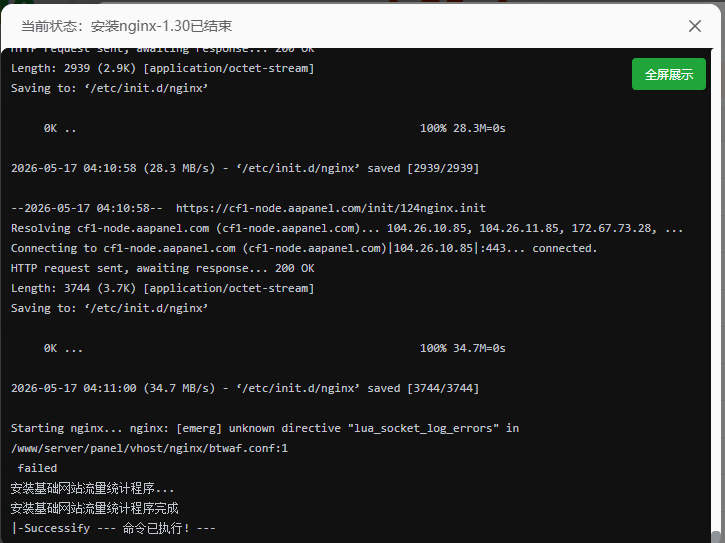Close the nginx install status dialog

coord(694,26)
